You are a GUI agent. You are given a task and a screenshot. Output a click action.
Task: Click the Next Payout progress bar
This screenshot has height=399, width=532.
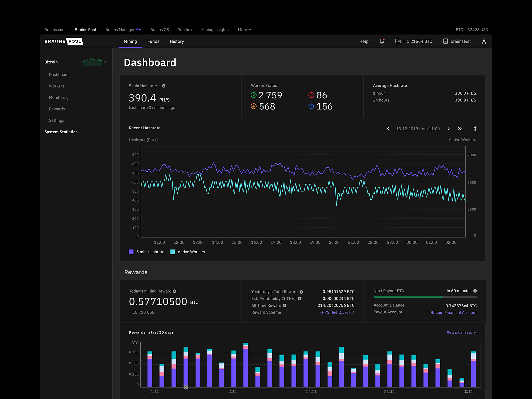click(x=425, y=297)
